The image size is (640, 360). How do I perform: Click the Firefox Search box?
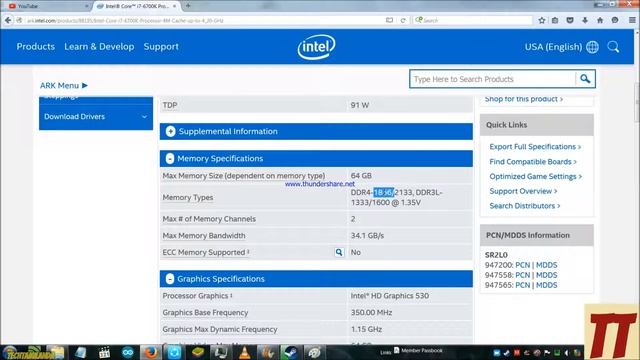[473, 20]
